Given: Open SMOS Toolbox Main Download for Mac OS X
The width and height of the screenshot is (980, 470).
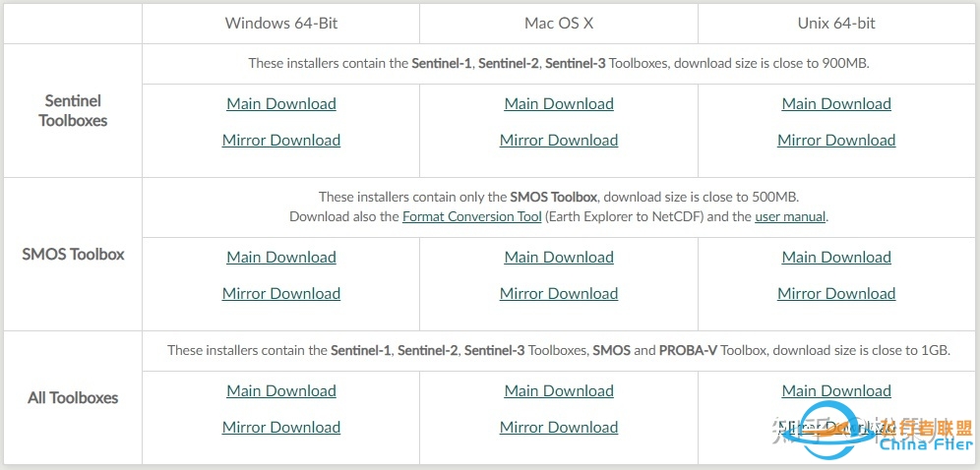Looking at the screenshot, I should [559, 258].
